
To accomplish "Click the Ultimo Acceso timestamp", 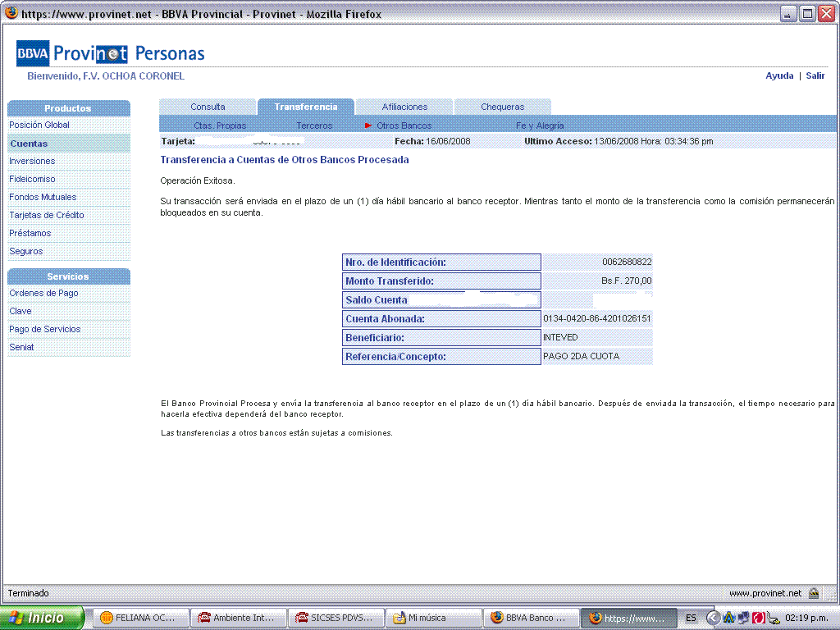I will [619, 141].
